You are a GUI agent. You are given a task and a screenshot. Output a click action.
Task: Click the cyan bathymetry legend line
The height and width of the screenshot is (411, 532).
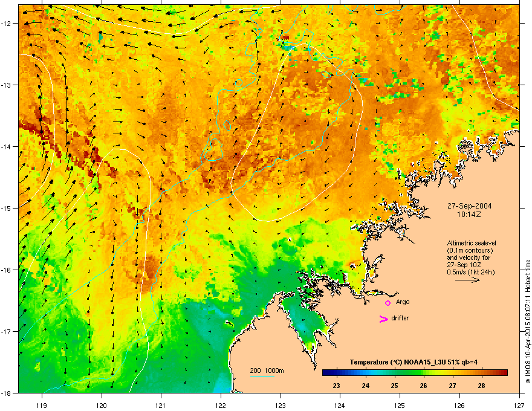[262, 376]
